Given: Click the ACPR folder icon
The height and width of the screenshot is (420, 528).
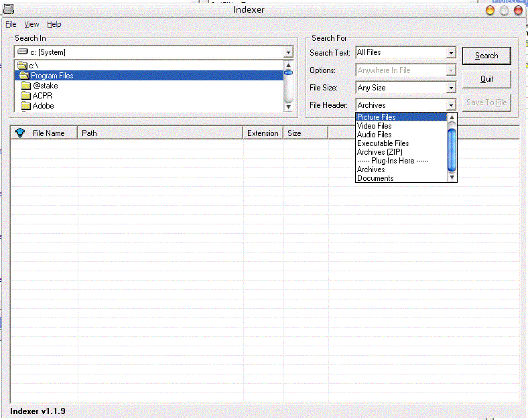Looking at the screenshot, I should tap(26, 96).
